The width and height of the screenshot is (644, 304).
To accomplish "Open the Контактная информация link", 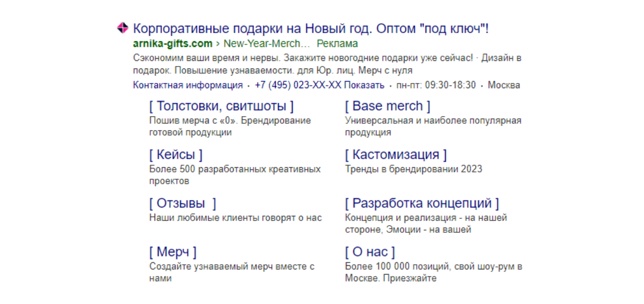I will tap(188, 85).
